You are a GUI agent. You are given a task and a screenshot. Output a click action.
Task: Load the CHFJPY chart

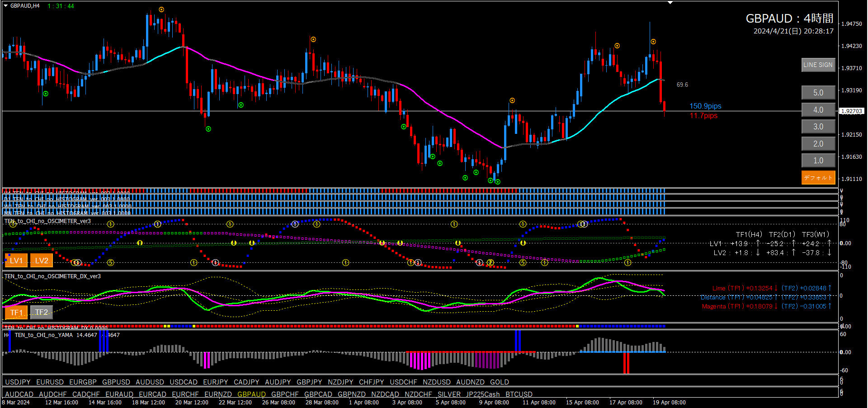click(x=372, y=382)
